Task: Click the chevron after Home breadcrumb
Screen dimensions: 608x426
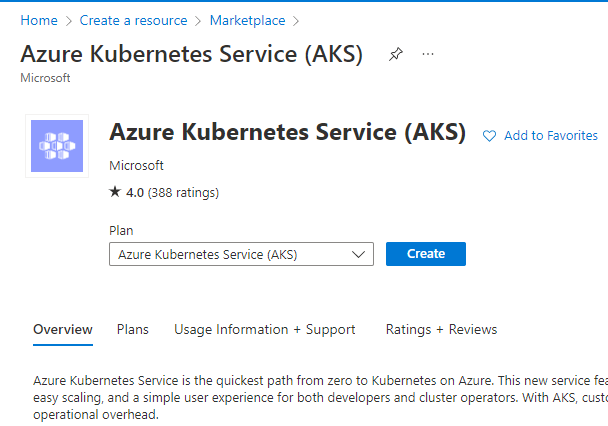Action: (x=69, y=21)
